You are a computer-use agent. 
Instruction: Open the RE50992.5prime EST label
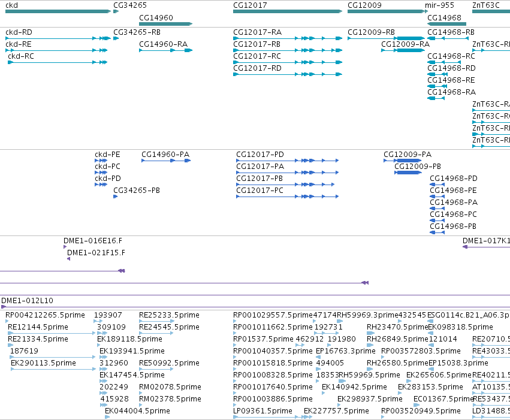169,363
